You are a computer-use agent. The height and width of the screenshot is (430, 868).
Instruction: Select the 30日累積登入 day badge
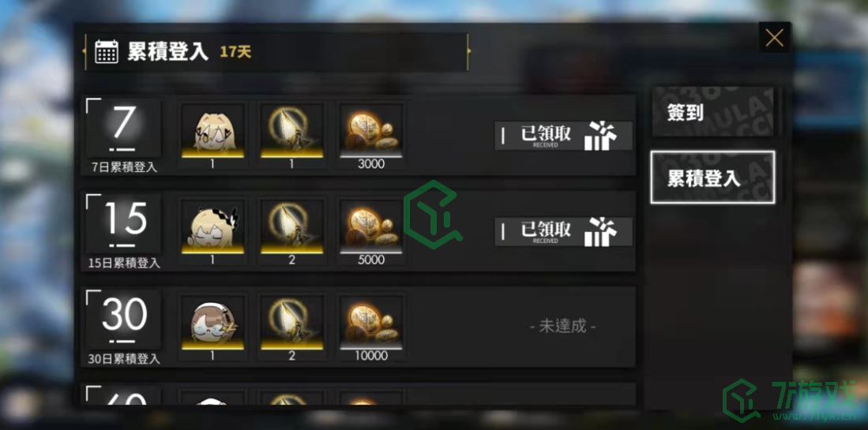coord(123,327)
